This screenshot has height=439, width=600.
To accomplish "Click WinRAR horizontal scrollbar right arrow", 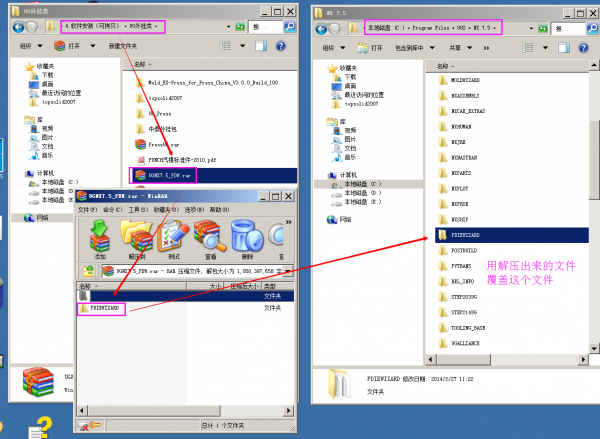I will point(289,411).
